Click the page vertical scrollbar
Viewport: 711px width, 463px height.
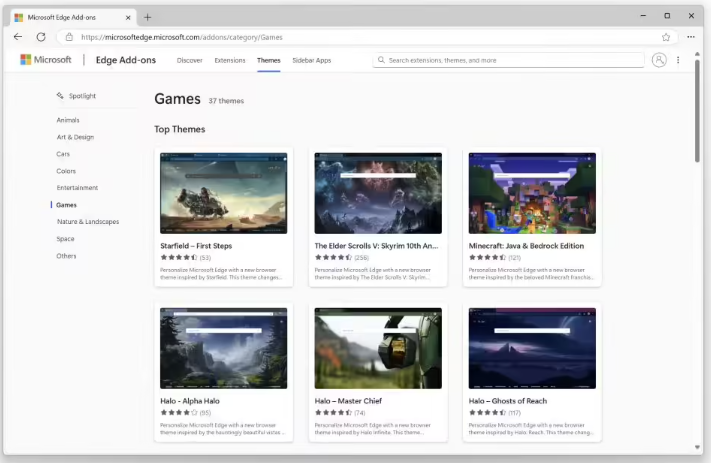pos(697,110)
